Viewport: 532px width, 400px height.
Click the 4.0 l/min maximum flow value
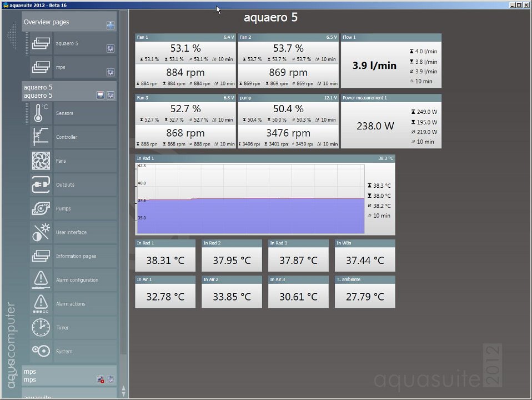426,51
